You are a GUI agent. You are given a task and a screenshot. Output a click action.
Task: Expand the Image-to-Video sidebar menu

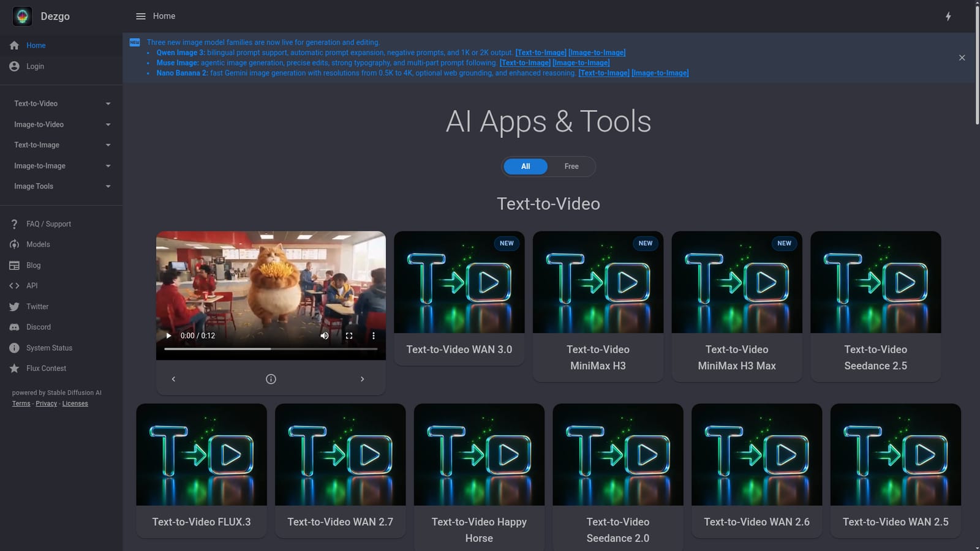(61, 124)
